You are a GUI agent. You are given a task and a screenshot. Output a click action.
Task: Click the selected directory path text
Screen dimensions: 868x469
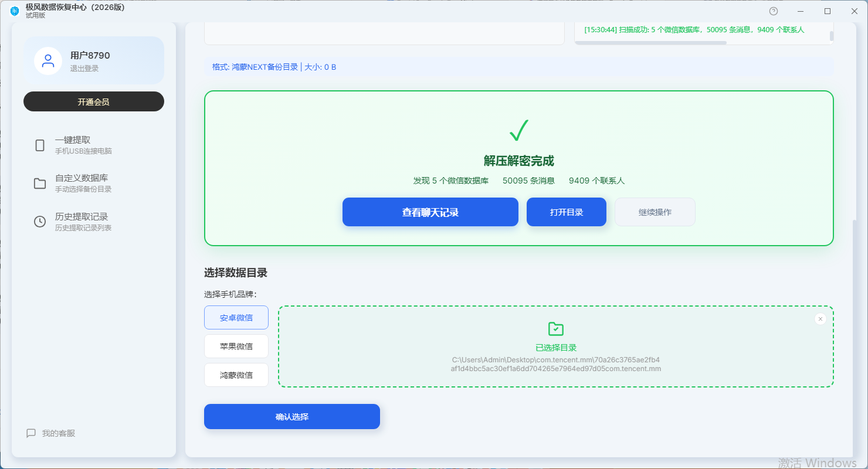(x=556, y=364)
